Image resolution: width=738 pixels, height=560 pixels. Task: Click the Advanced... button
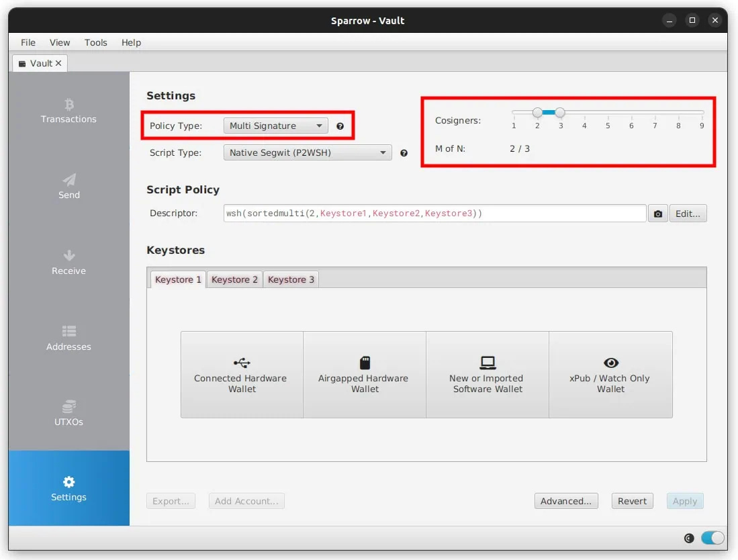[x=565, y=501]
